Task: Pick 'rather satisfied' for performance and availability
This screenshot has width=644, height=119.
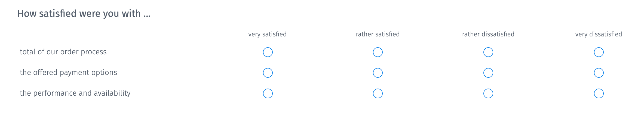Action: click(x=378, y=93)
